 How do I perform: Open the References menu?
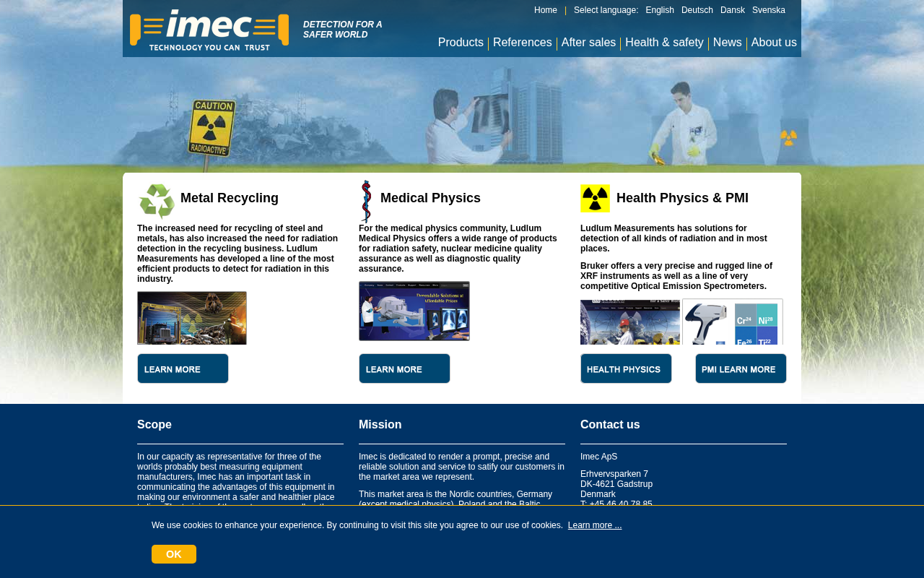(x=523, y=43)
